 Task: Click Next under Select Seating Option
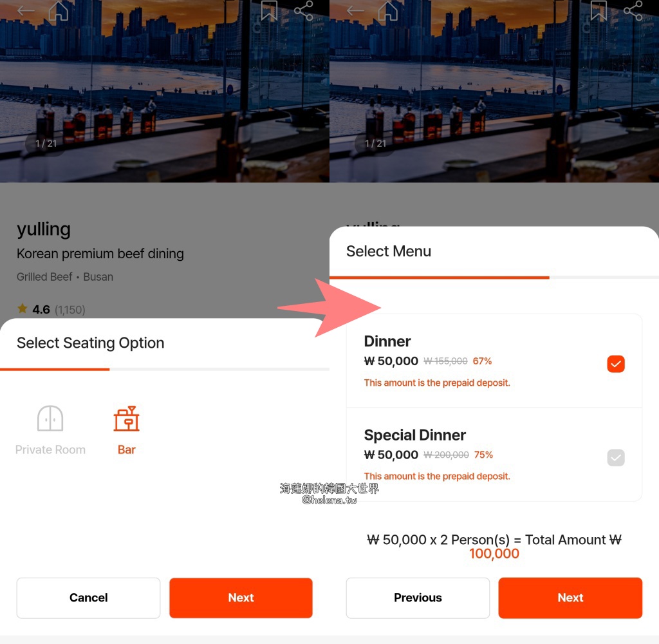click(x=241, y=598)
